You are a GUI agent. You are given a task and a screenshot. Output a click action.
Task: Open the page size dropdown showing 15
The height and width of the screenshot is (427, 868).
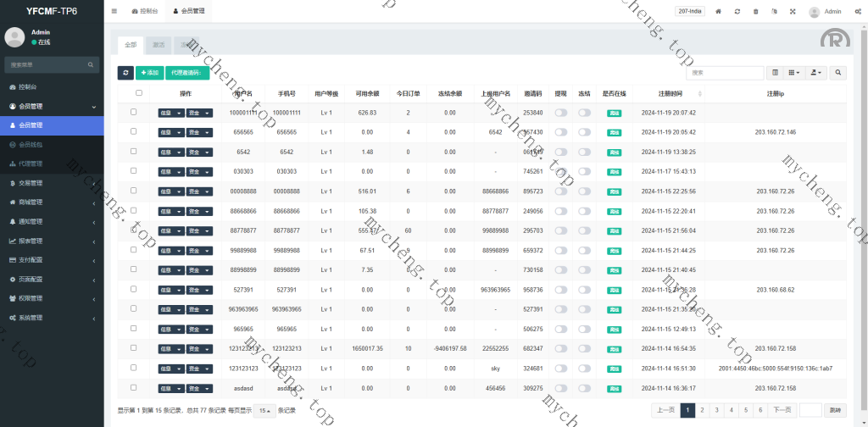tap(265, 410)
